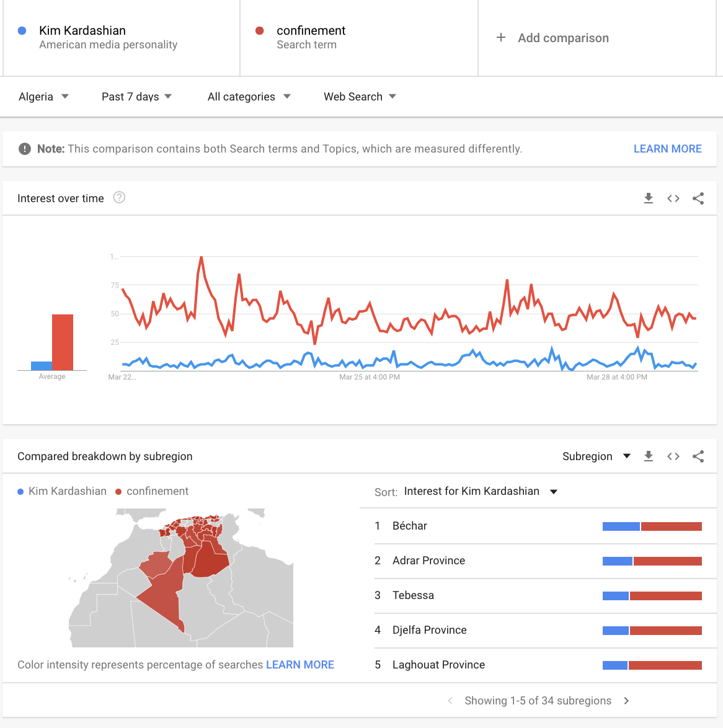723x728 pixels.
Task: Change the Past 7 days time range
Action: tap(136, 97)
